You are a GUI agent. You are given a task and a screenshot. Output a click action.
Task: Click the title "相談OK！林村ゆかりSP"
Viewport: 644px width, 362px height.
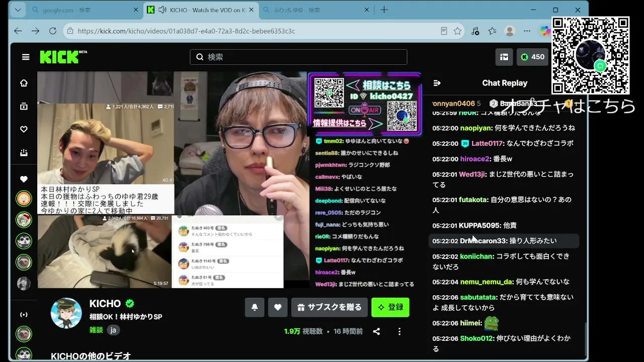tap(126, 317)
